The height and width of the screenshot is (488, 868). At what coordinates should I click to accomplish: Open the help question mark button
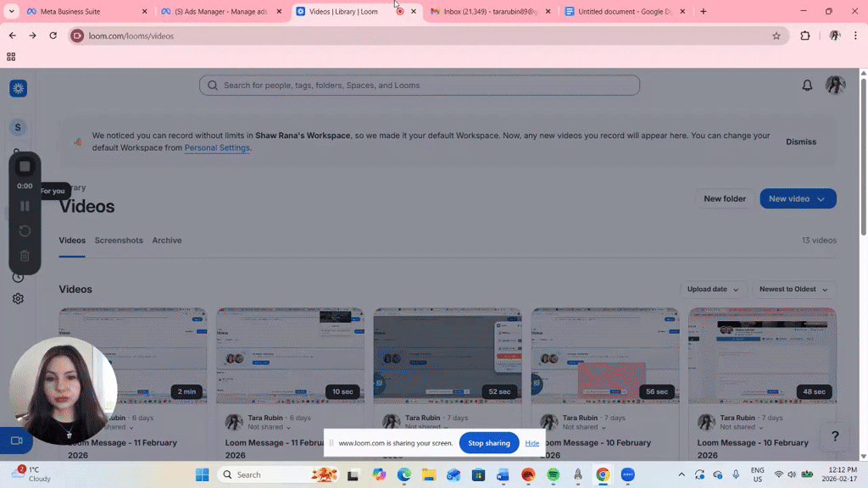point(835,436)
